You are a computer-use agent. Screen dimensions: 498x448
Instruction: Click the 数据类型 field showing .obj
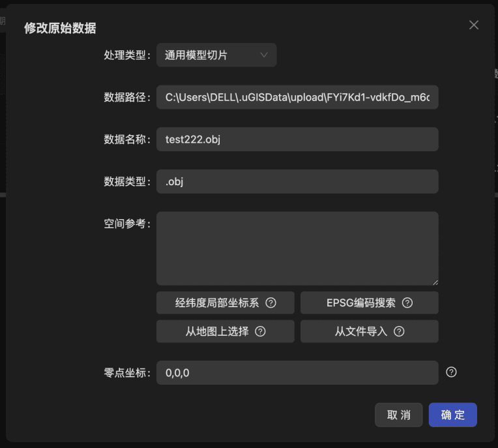pos(297,181)
